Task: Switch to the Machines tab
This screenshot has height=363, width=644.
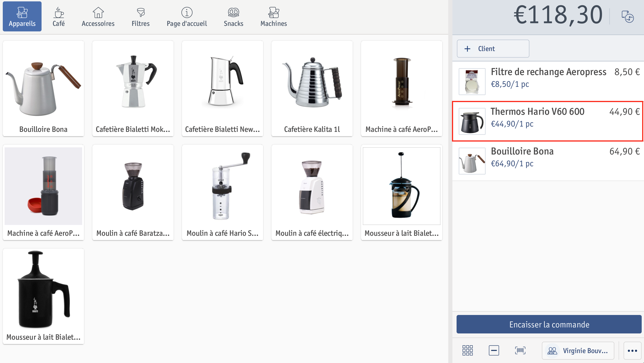Action: pos(274,17)
